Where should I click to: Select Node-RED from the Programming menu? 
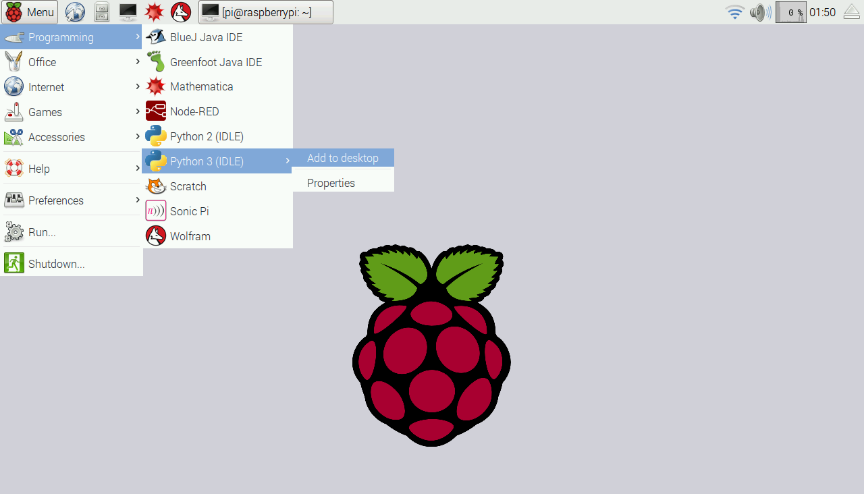194,112
